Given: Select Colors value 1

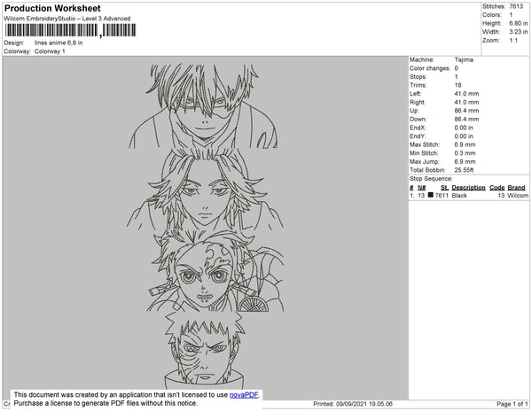Looking at the screenshot, I should (511, 15).
